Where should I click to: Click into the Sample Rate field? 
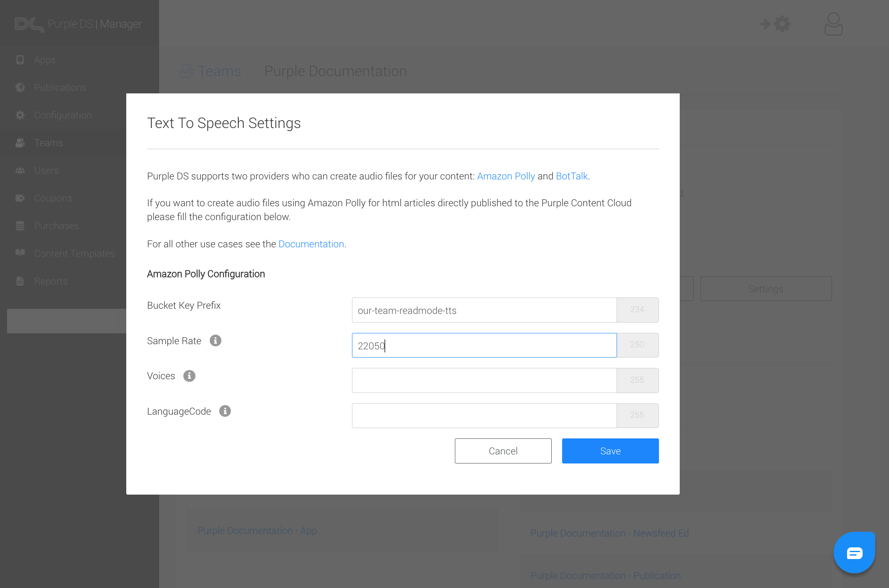click(484, 345)
